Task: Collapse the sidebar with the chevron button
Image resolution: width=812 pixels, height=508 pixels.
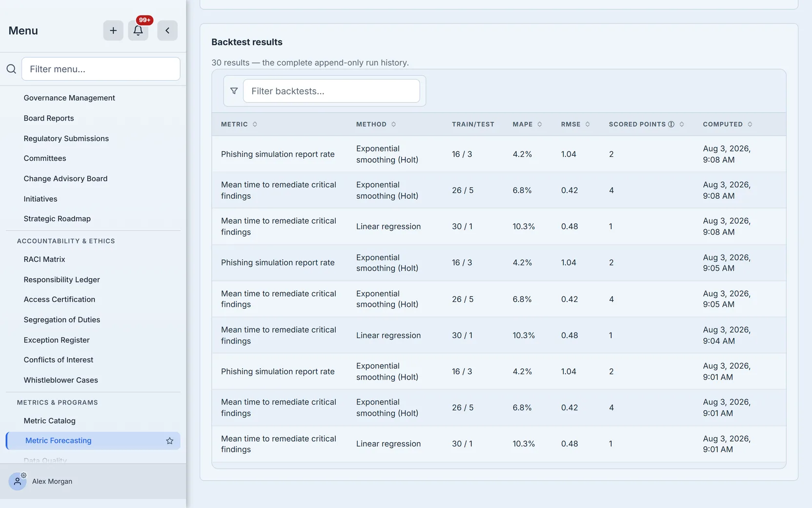Action: tap(167, 31)
